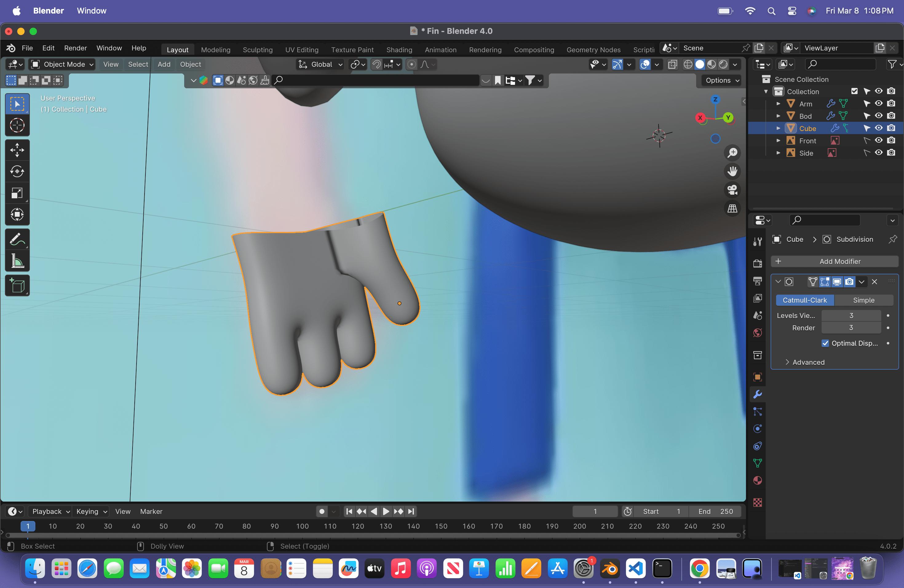The height and width of the screenshot is (588, 904).
Task: Open the Physics properties tab
Action: coord(757,429)
